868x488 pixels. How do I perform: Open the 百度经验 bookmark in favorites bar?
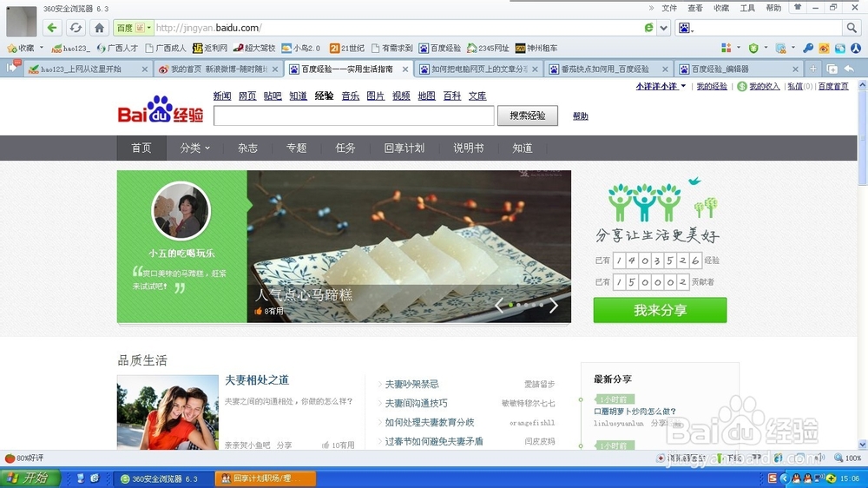(x=440, y=48)
